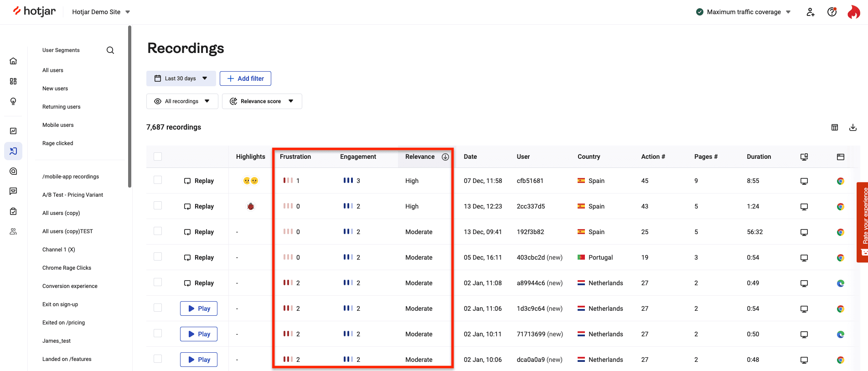
Task: Click the browser column header icon
Action: 841,157
